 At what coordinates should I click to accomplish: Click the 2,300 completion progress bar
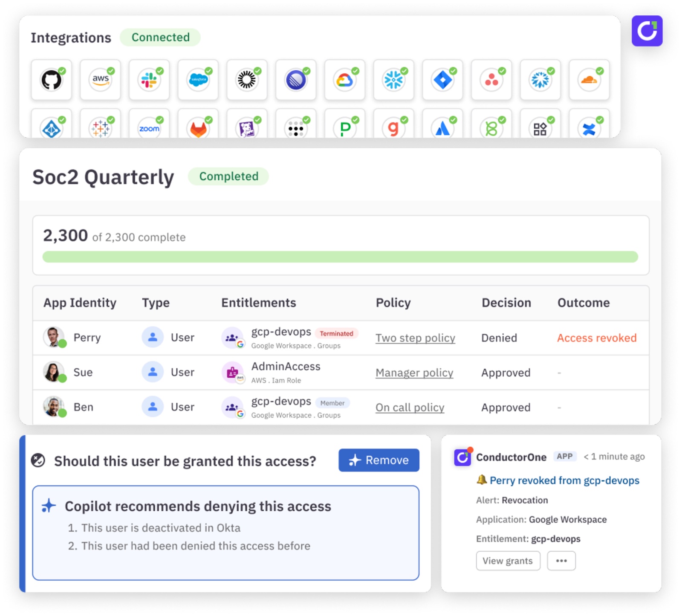340,257
